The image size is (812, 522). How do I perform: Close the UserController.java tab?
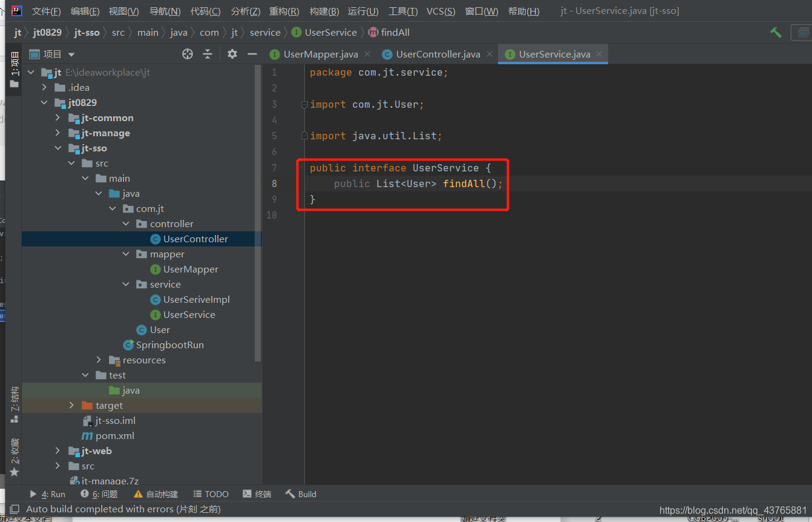[x=489, y=54]
